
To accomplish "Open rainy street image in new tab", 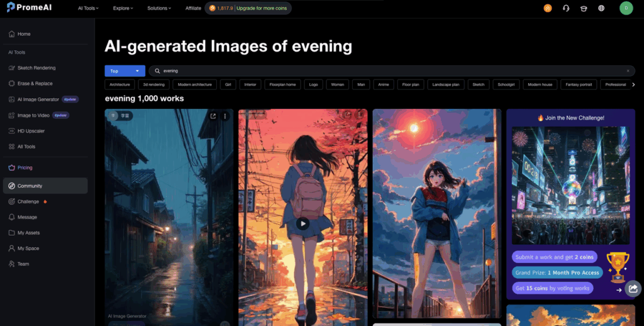I will click(213, 116).
